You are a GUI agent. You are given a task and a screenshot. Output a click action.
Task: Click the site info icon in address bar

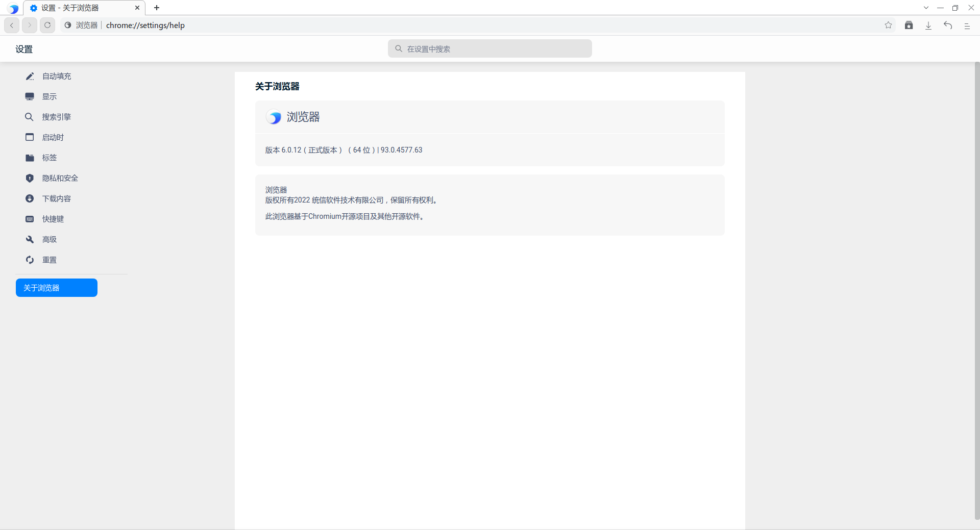(x=68, y=25)
